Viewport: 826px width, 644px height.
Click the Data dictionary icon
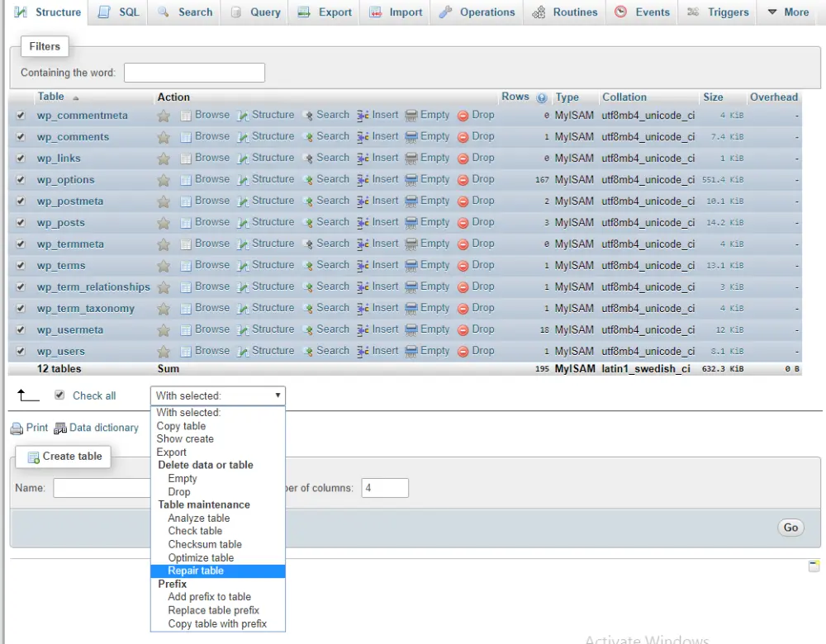(x=59, y=428)
